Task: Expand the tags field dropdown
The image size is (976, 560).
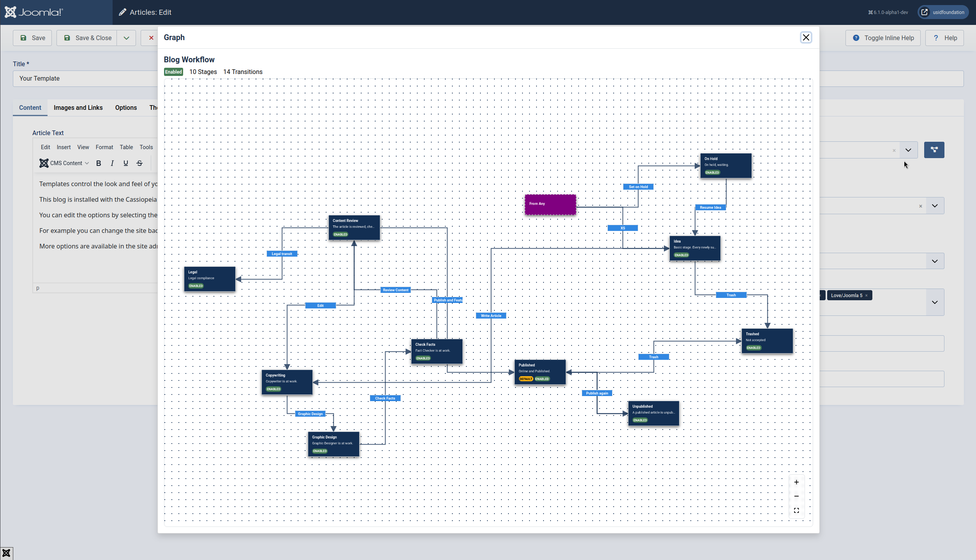Action: 935,302
